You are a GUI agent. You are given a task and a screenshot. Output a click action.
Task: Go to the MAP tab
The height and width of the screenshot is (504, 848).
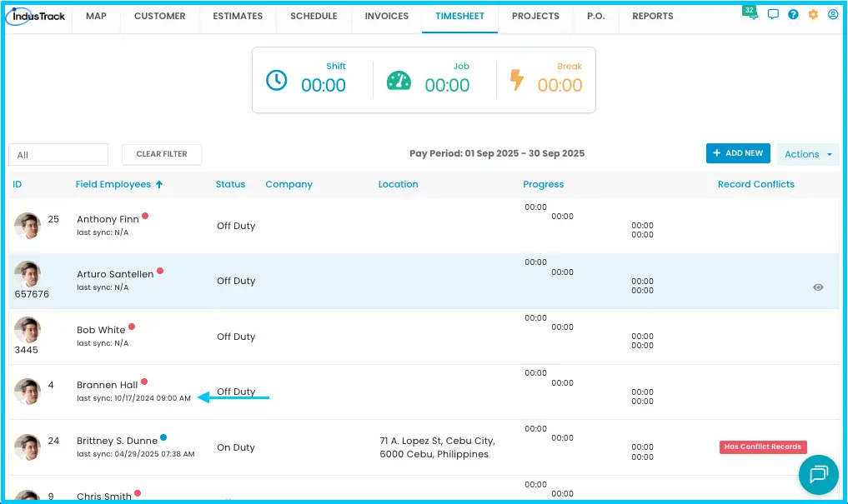tap(96, 16)
